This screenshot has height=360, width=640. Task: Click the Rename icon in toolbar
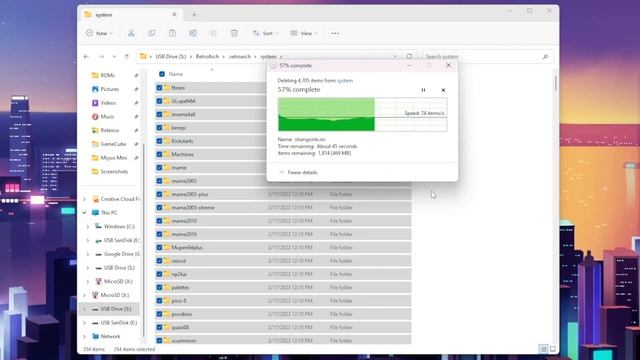tap(193, 33)
